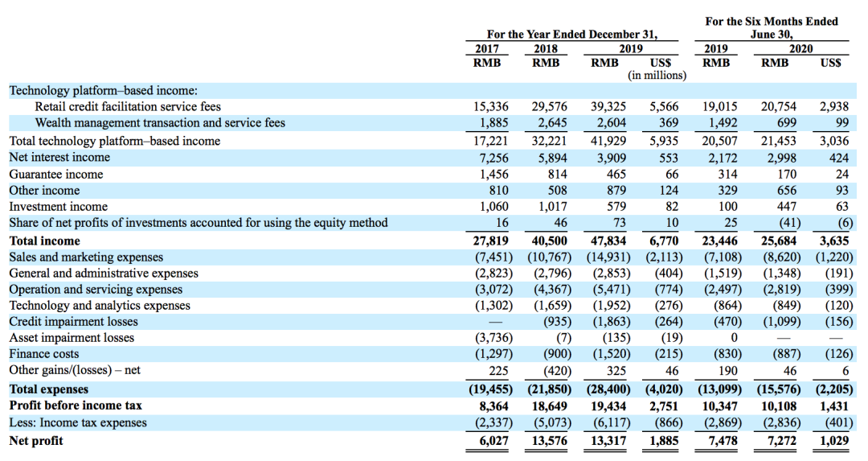The width and height of the screenshot is (868, 461).
Task: Click retail credit 2017 value 15,336
Action: (490, 106)
